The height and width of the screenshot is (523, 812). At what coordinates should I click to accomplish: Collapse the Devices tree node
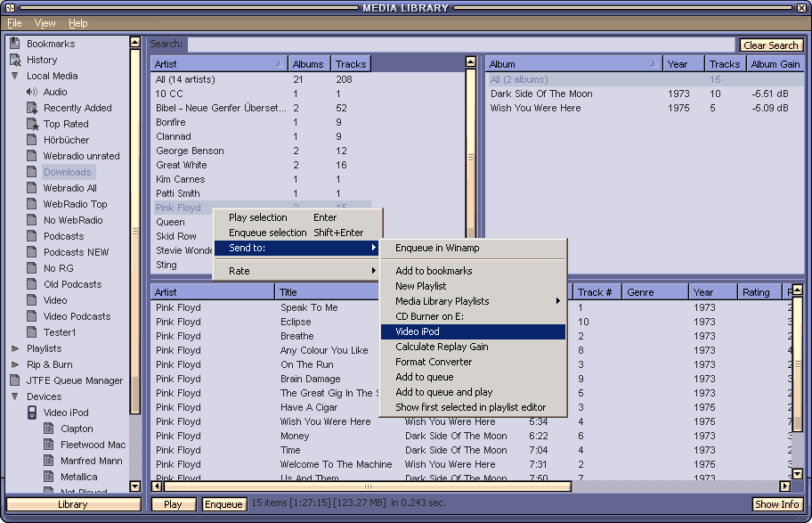[x=15, y=396]
